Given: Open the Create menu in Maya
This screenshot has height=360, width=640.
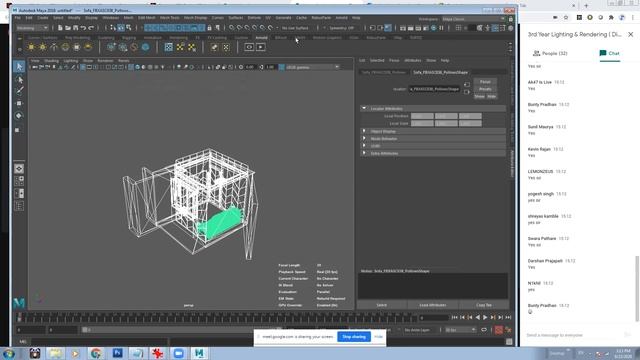Looking at the screenshot, I should click(42, 18).
